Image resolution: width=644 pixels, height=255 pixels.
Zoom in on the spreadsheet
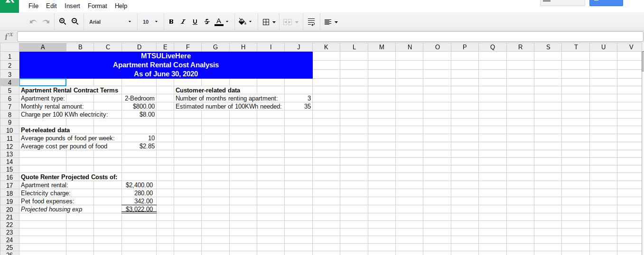tap(63, 22)
